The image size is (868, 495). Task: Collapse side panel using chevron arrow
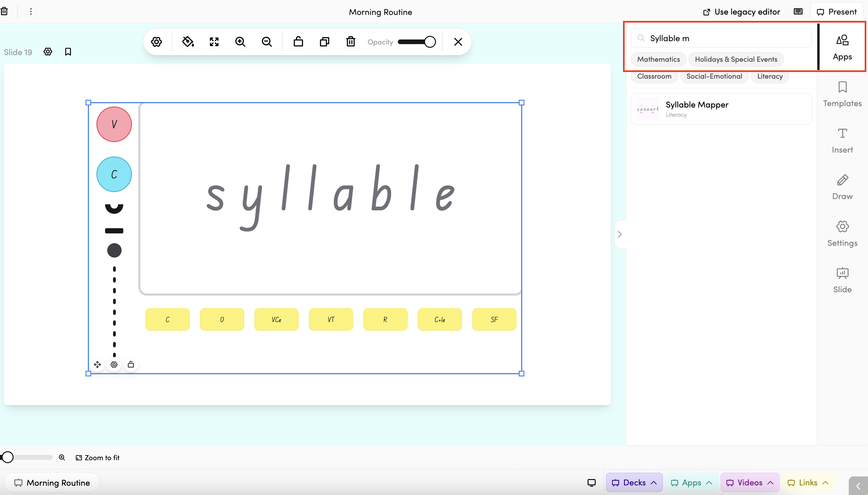click(620, 234)
